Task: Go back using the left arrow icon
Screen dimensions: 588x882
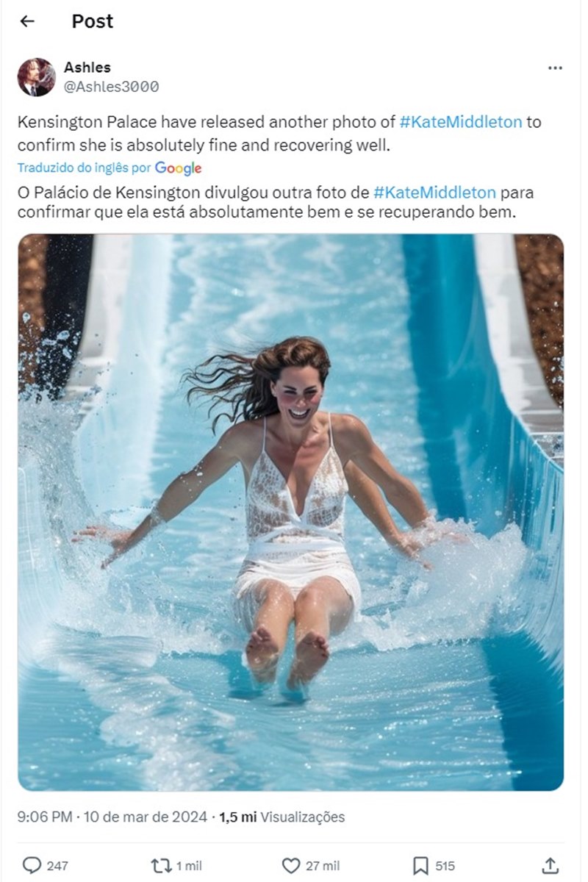Action: [x=27, y=21]
